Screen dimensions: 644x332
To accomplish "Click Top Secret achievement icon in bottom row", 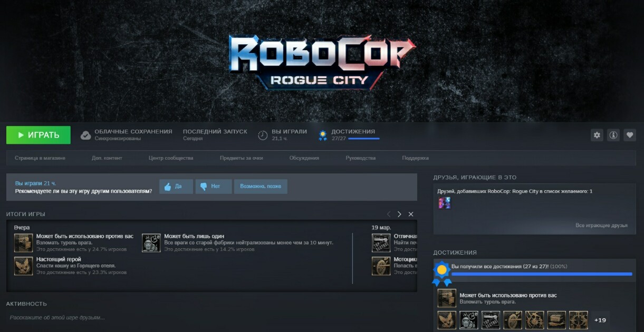I will 491,320.
